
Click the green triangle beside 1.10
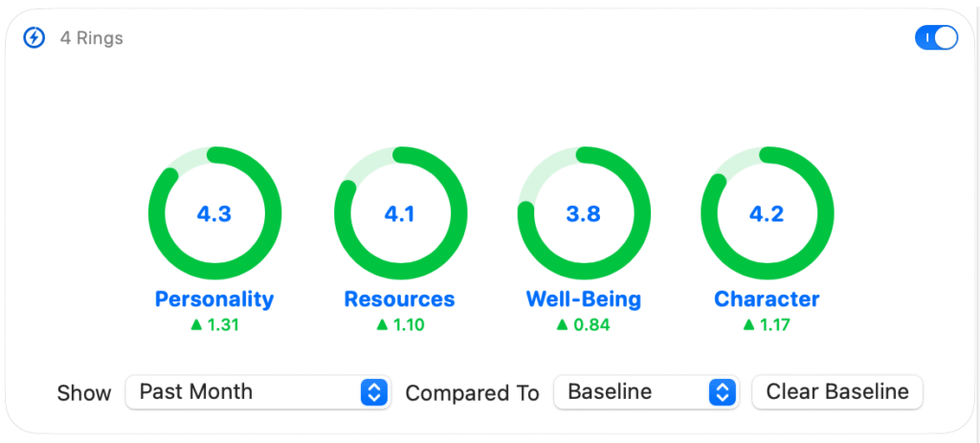(382, 325)
